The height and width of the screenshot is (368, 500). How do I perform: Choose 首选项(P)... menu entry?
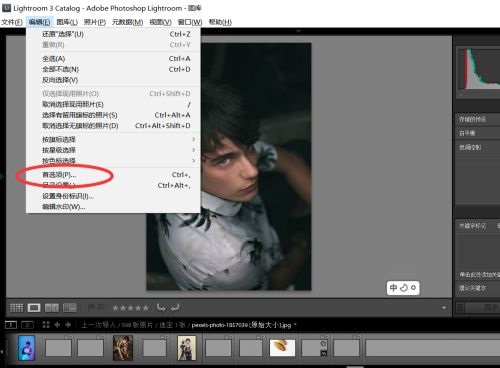click(113, 175)
